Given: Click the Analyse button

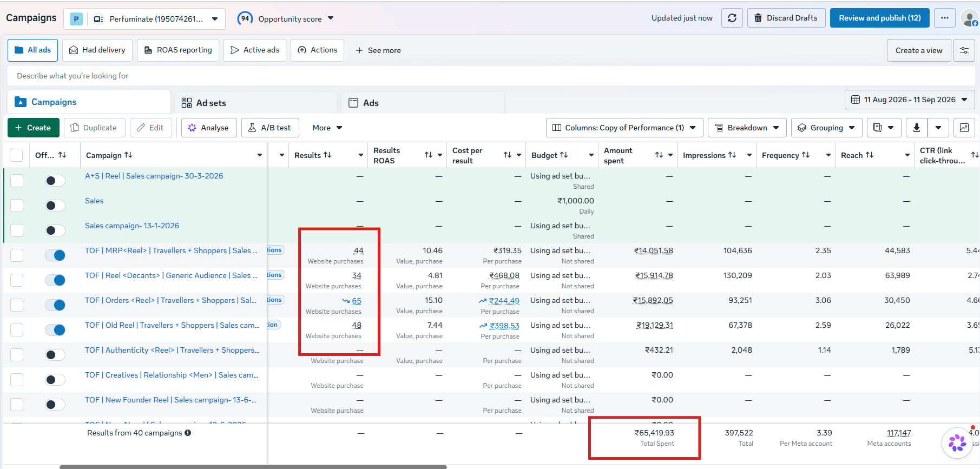Looking at the screenshot, I should (x=209, y=128).
